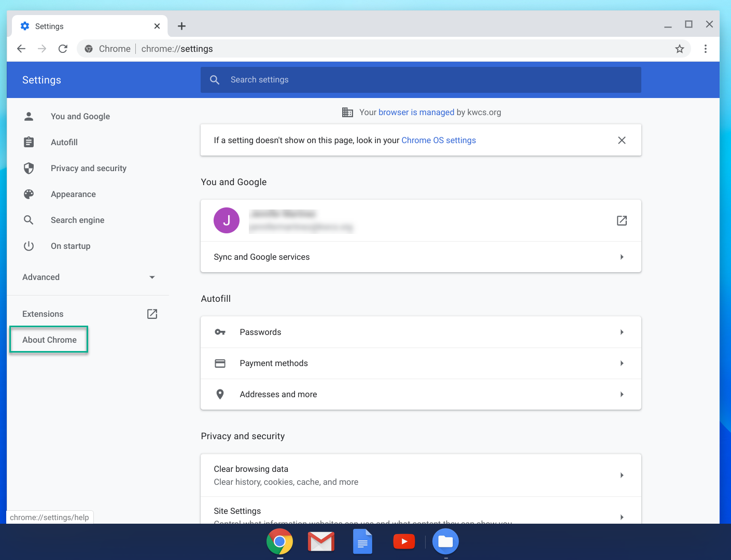
Task: Open You and Google in the sidebar
Action: (x=80, y=116)
